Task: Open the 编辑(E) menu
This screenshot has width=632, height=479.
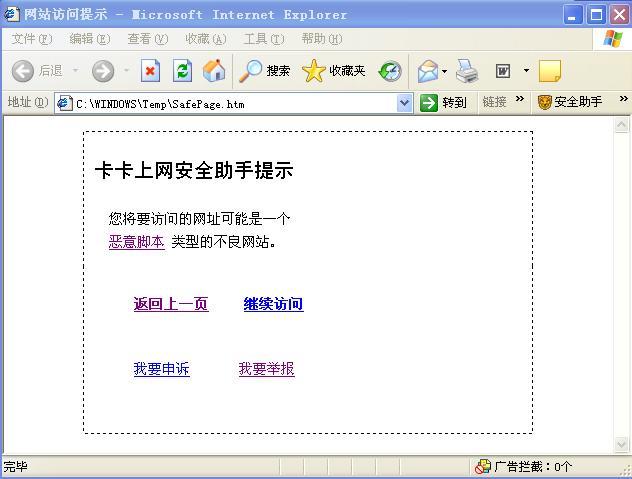Action: (x=89, y=39)
